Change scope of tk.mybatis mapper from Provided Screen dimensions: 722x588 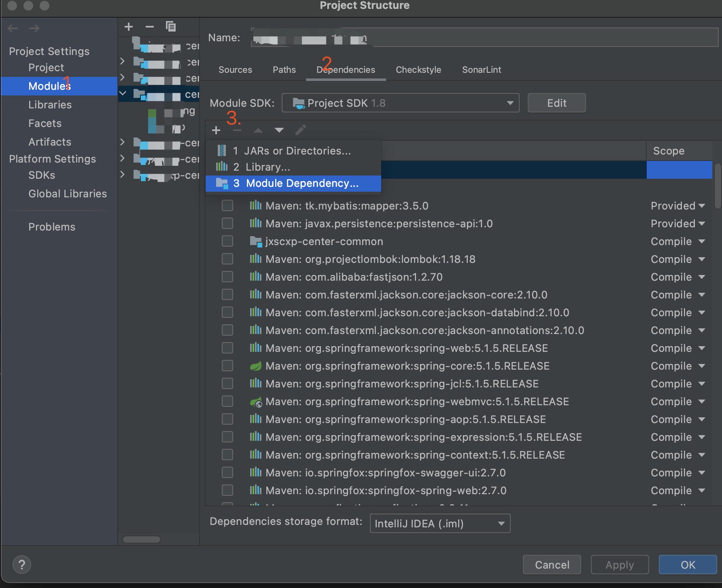pyautogui.click(x=678, y=206)
